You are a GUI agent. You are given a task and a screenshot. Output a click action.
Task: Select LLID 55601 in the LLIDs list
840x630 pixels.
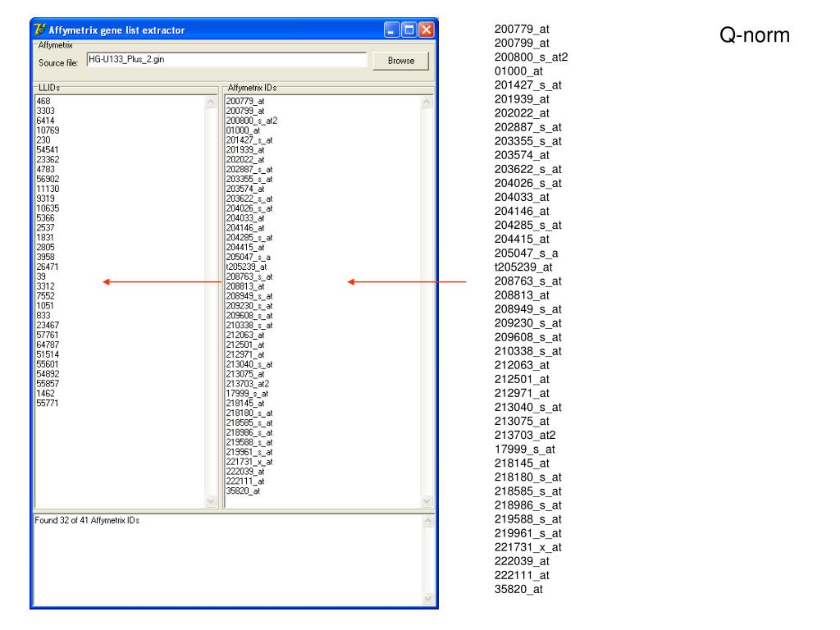(48, 364)
